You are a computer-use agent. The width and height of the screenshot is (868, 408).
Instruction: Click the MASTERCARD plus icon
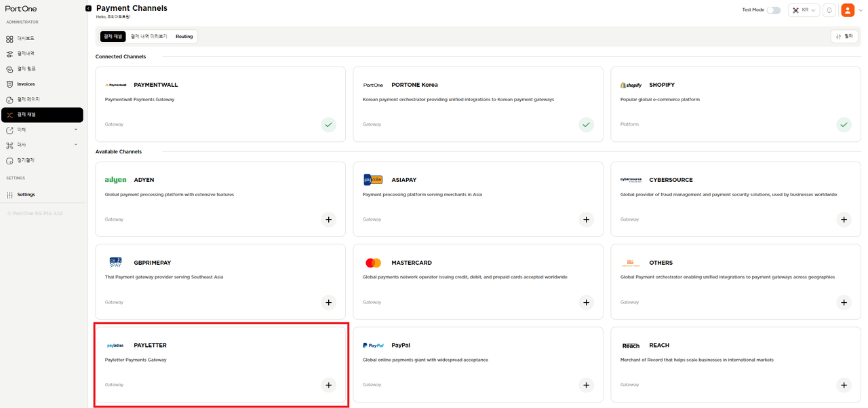click(586, 302)
